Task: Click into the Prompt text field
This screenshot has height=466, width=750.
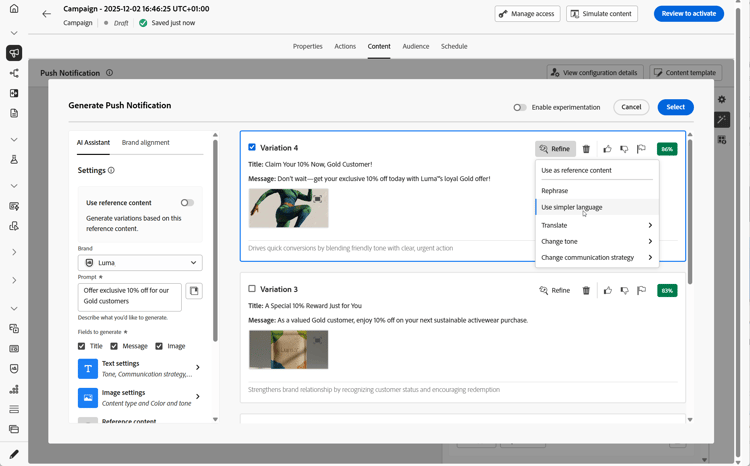Action: (130, 297)
